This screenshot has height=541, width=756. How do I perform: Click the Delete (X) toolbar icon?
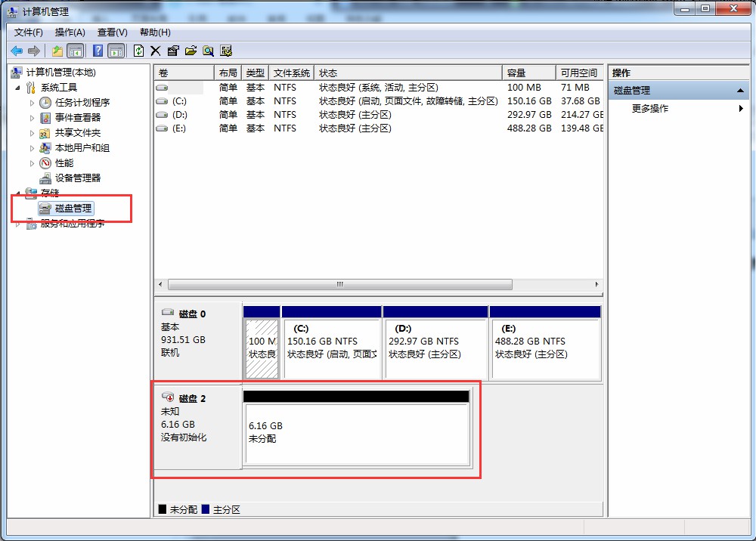pos(156,51)
